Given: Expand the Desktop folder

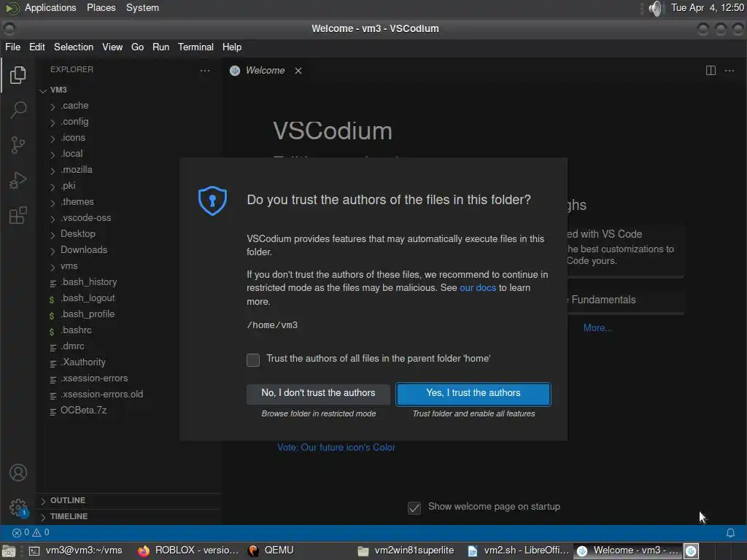Looking at the screenshot, I should (x=77, y=234).
